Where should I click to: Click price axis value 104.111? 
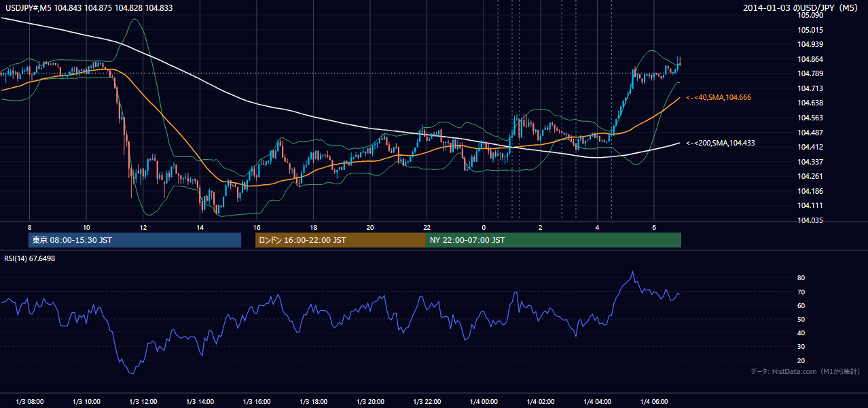pos(811,205)
